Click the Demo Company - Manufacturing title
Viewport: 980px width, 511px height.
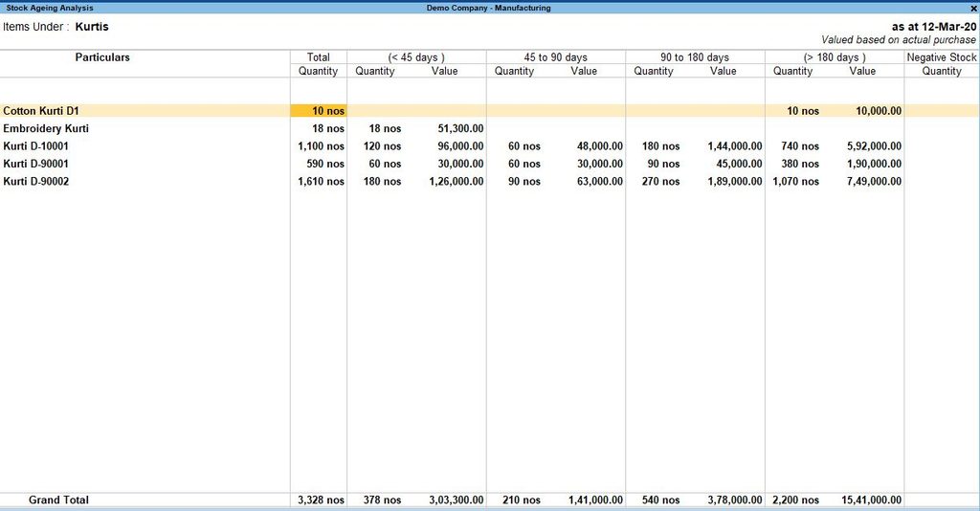[x=489, y=8]
